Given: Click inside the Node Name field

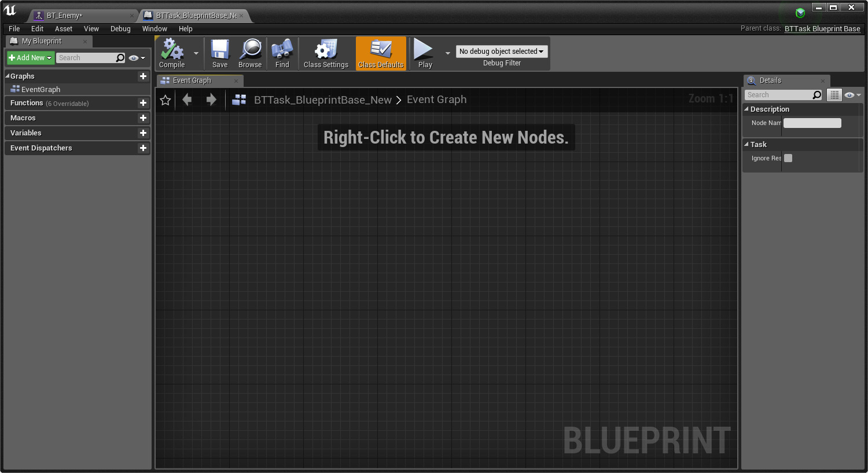Looking at the screenshot, I should [x=812, y=123].
